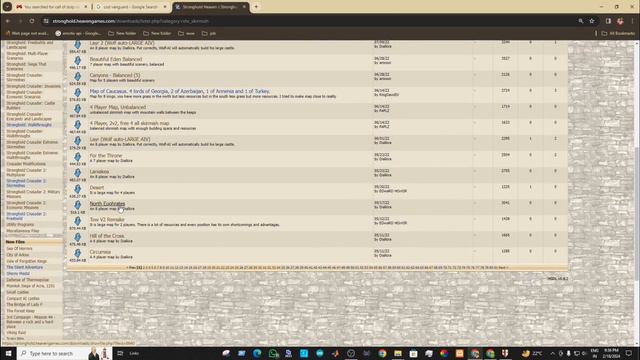Viewport: 640px width, 360px height.
Task: Switch to the Google Search tab
Action: point(131,7)
